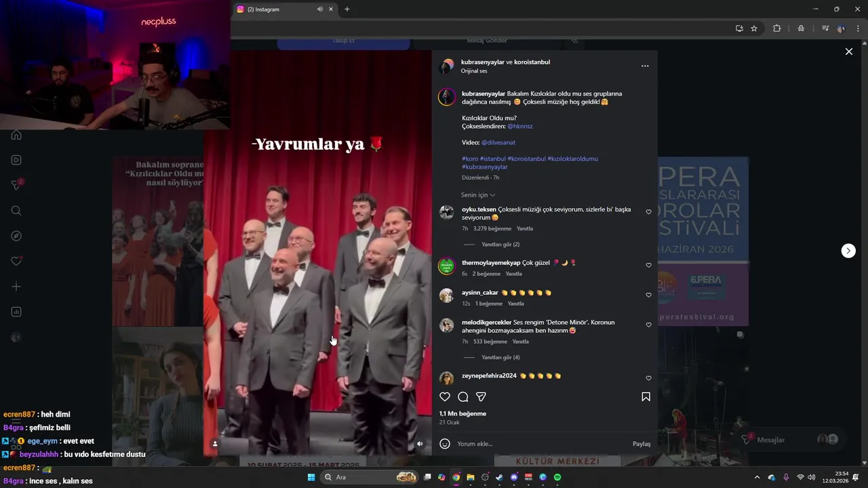Viewport: 868px width, 488px height.
Task: Open a new Chrome tab
Action: pyautogui.click(x=347, y=9)
